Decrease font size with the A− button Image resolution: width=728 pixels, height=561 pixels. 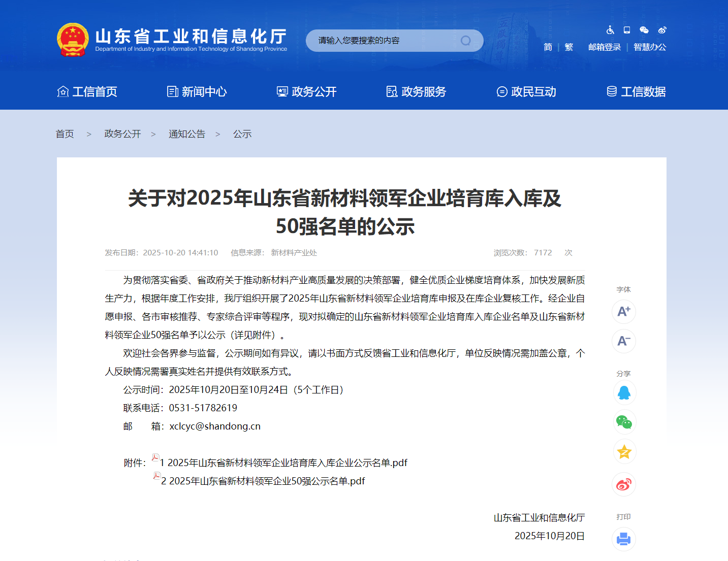click(624, 341)
